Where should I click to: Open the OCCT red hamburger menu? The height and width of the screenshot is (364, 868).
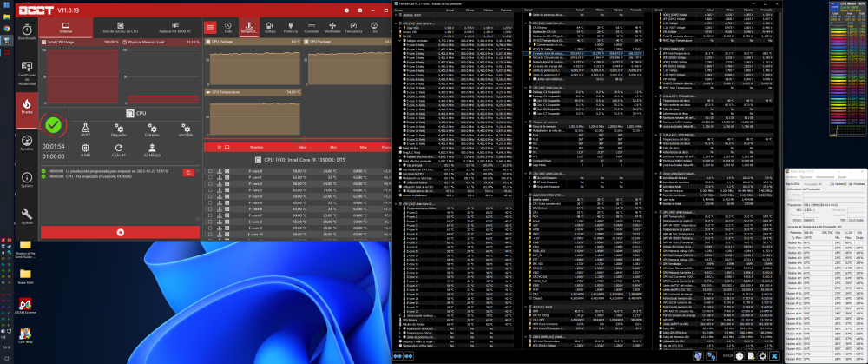click(x=210, y=27)
